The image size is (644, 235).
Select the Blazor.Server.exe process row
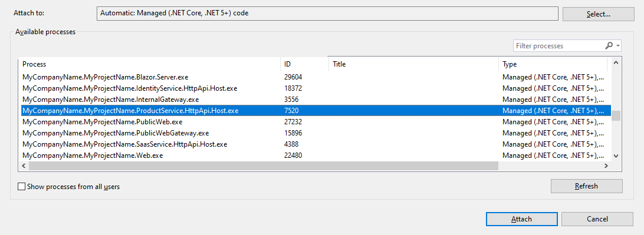tap(314, 77)
